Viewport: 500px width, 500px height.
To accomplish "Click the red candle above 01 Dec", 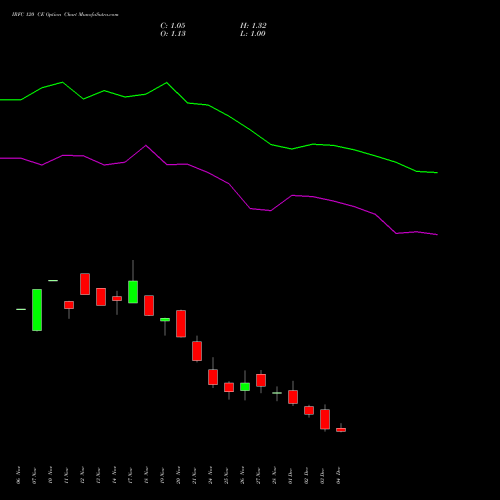I will tap(293, 397).
